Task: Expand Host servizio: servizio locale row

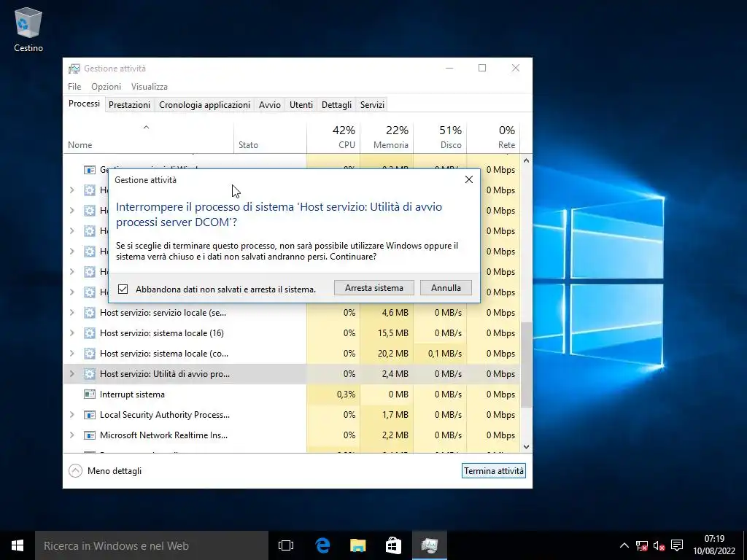Action: [x=72, y=312]
